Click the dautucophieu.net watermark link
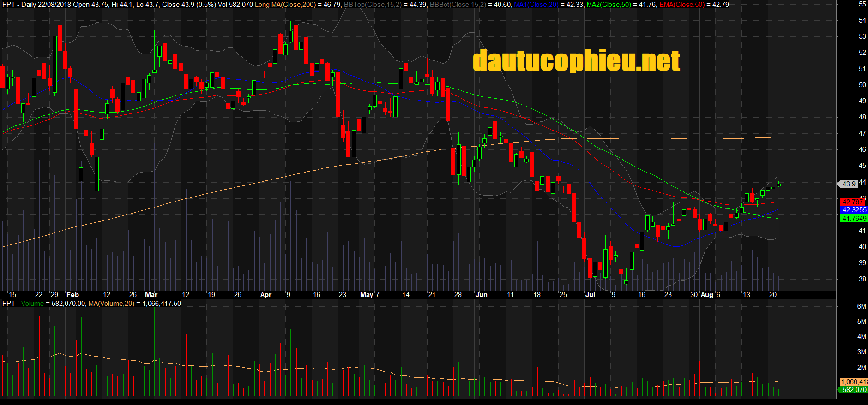 pyautogui.click(x=576, y=61)
